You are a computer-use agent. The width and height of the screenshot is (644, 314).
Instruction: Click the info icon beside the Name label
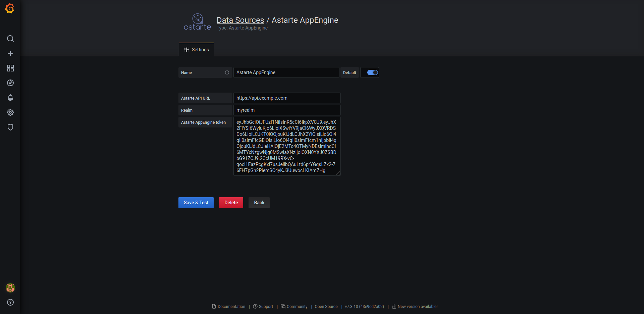[x=227, y=72]
